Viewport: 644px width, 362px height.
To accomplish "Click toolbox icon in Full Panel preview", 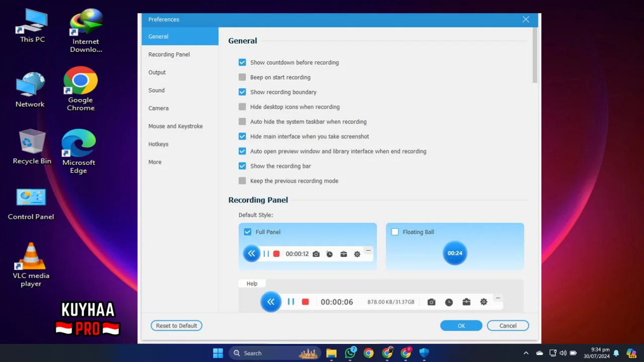I will click(344, 254).
